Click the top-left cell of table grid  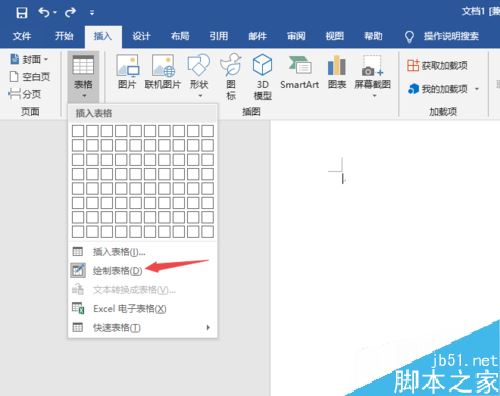click(78, 131)
